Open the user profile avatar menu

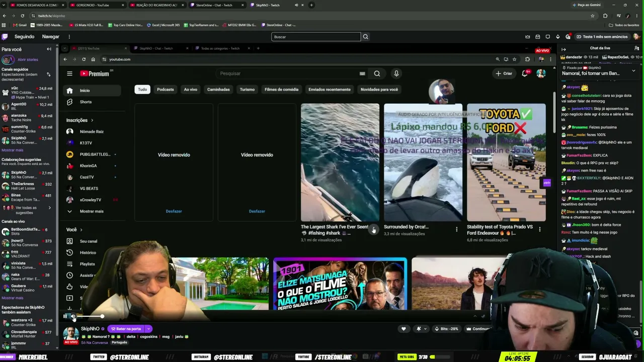(x=637, y=37)
